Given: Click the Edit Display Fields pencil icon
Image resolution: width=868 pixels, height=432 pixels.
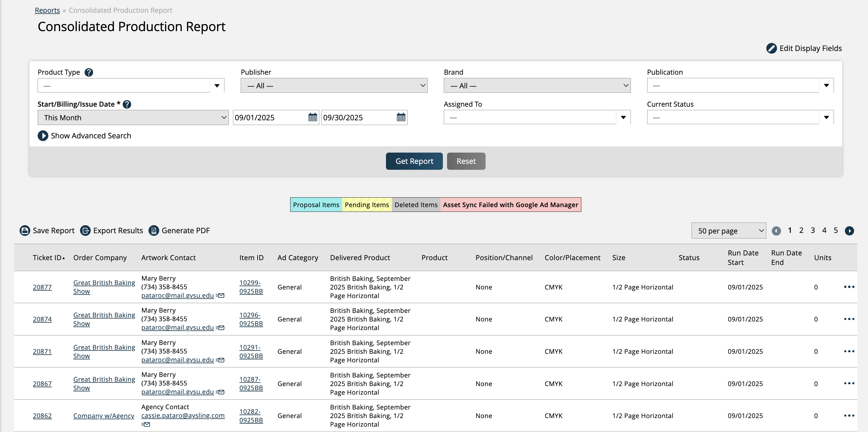Looking at the screenshot, I should [771, 49].
